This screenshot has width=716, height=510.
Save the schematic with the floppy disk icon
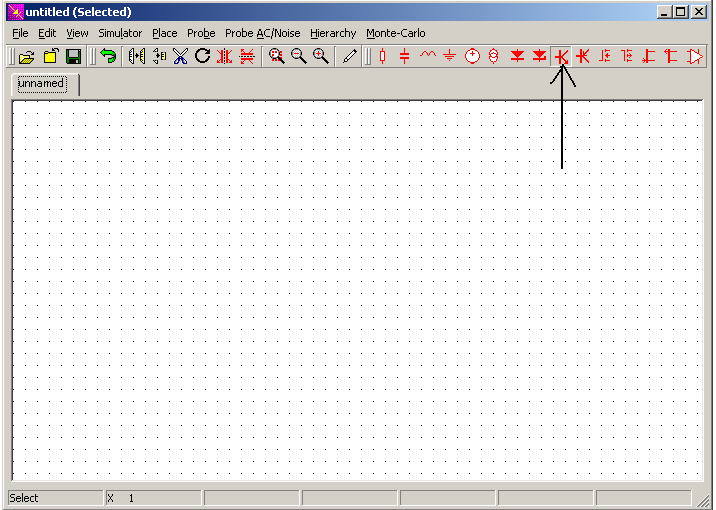click(x=73, y=57)
